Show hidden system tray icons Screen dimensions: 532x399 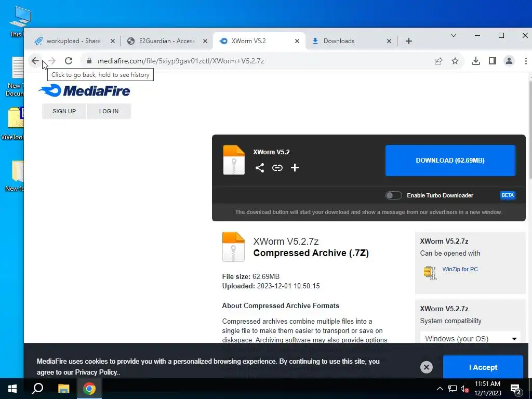click(x=440, y=389)
